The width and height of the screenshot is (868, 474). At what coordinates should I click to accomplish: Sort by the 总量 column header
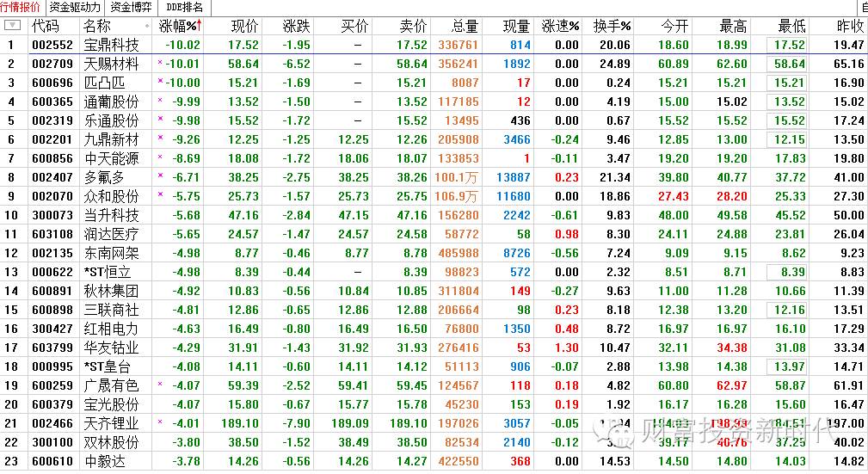click(x=465, y=26)
